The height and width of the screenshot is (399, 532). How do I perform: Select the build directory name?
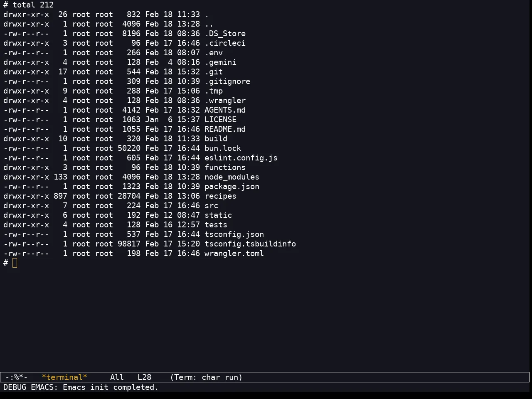216,139
